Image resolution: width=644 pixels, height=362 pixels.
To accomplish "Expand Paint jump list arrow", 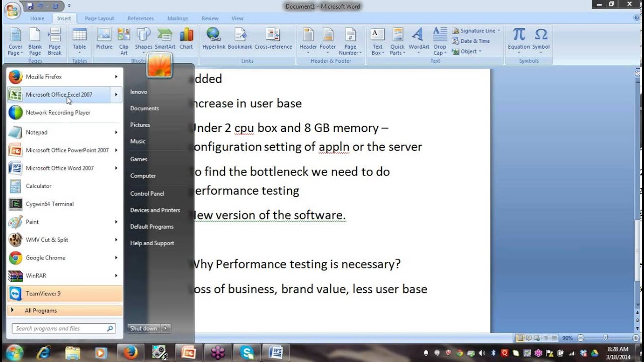I will pos(116,222).
